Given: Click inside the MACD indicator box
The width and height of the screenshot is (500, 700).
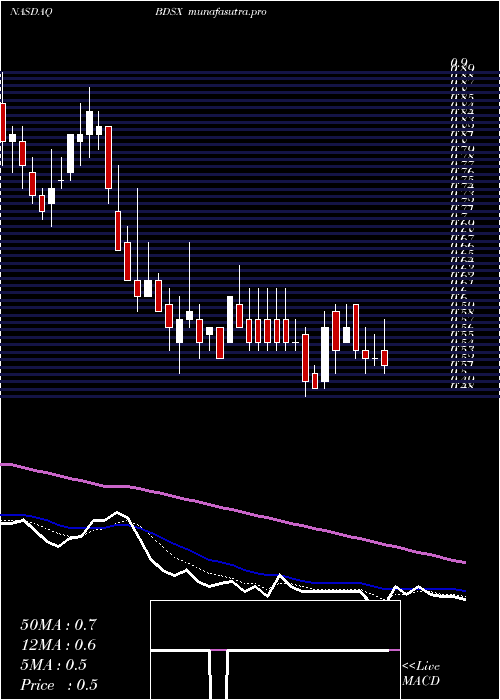Looking at the screenshot, I should tap(275, 650).
